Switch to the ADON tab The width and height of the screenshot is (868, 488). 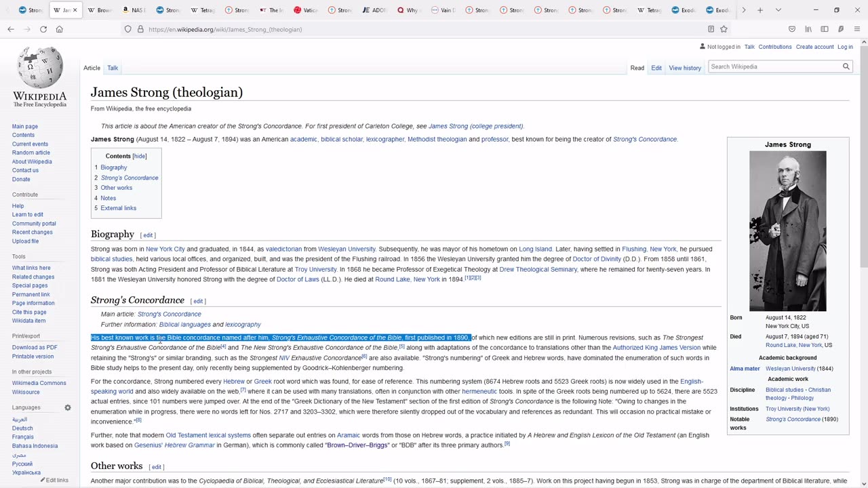[x=374, y=10]
